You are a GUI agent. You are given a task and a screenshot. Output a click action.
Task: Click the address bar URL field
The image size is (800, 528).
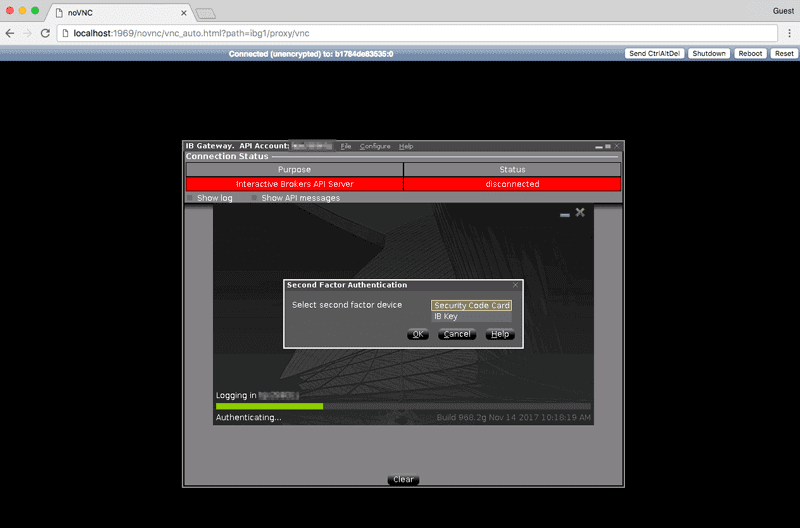[x=417, y=33]
